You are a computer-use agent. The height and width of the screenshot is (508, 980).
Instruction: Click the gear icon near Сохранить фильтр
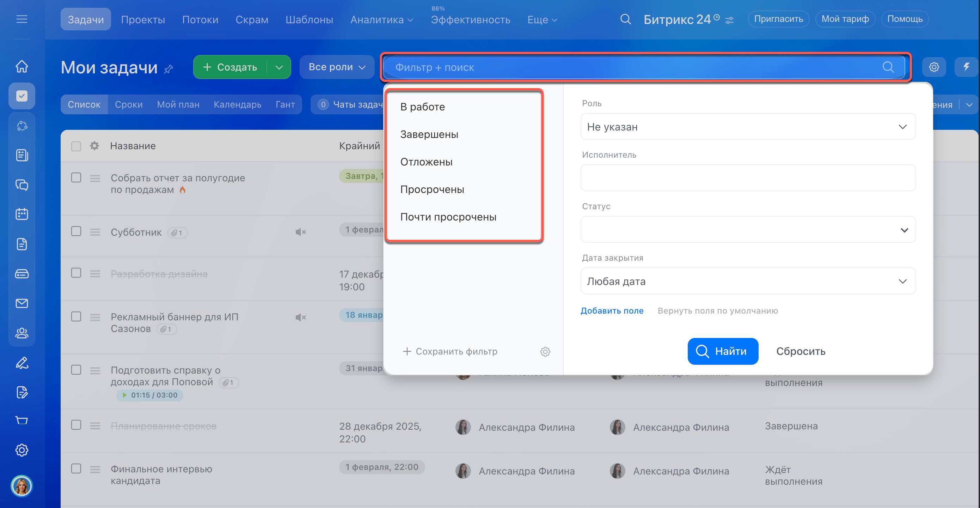[545, 351]
